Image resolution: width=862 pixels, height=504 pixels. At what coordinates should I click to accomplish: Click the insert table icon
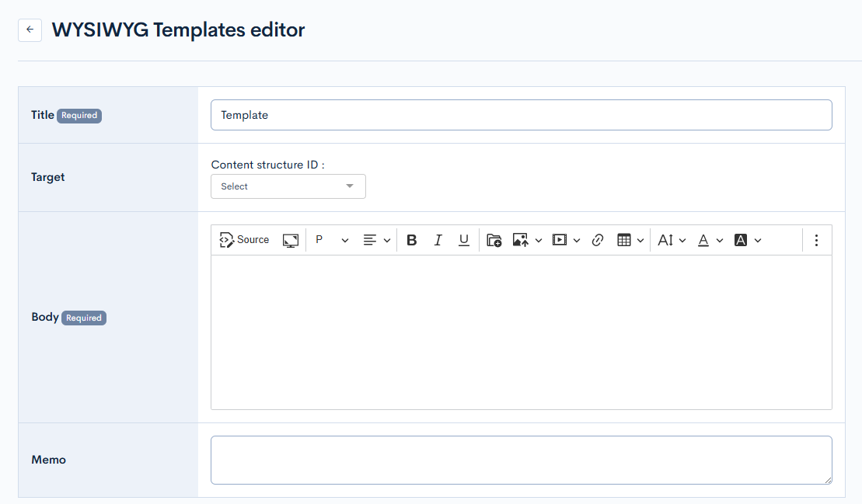624,241
